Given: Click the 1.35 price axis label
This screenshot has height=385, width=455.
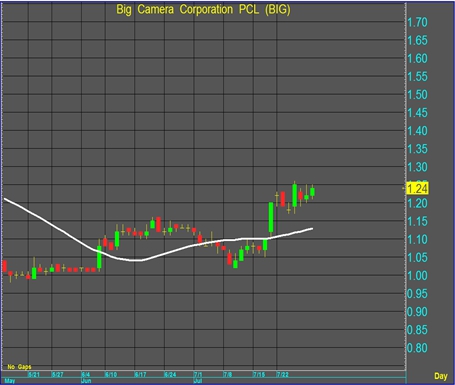Looking at the screenshot, I should [417, 149].
